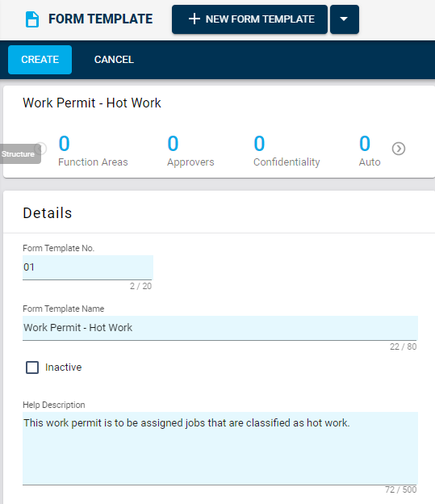The height and width of the screenshot is (504, 435).
Task: Click the plus icon on New Form Template
Action: [x=194, y=19]
